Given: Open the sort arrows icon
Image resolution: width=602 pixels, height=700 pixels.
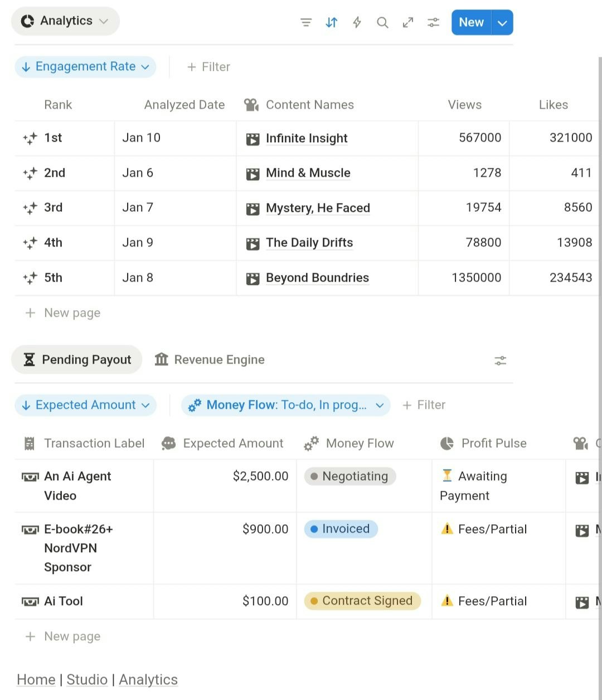Looking at the screenshot, I should (332, 22).
